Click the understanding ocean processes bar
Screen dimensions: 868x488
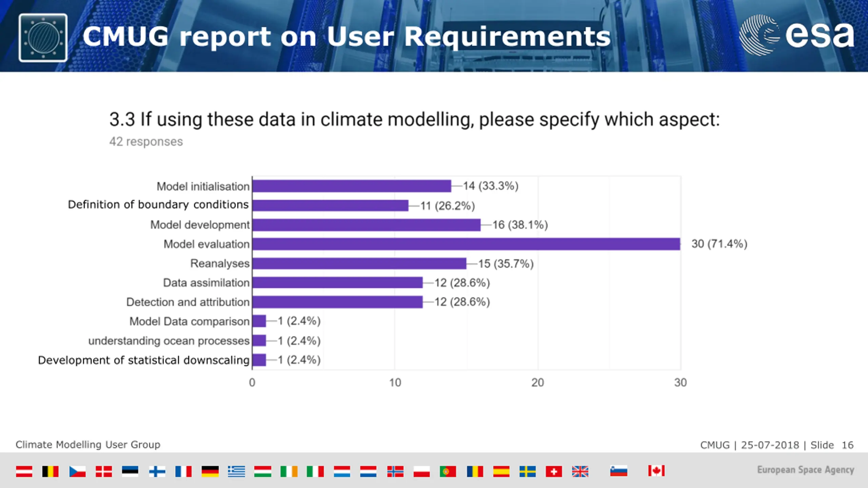(259, 341)
